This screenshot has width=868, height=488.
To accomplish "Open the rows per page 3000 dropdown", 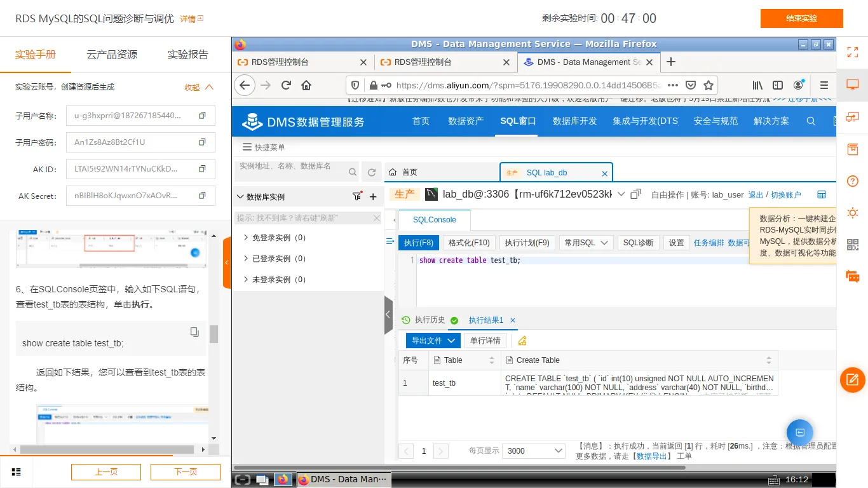I will coord(534,451).
